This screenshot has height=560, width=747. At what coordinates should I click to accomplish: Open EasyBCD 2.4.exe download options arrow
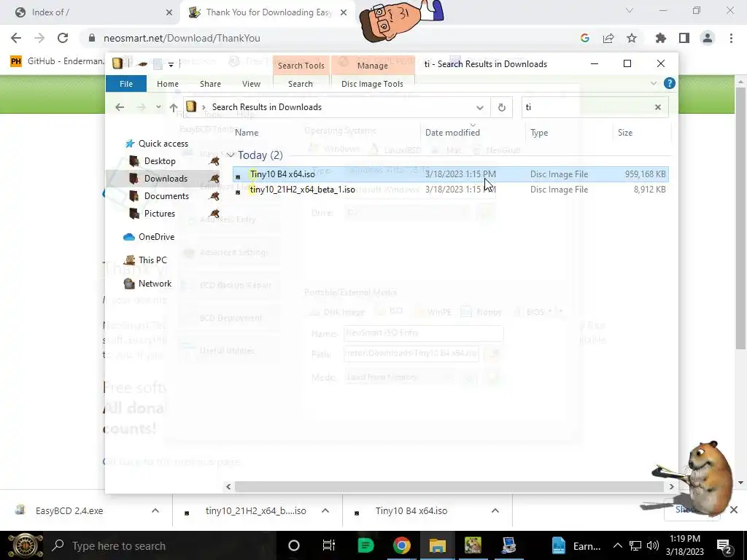[x=155, y=510]
